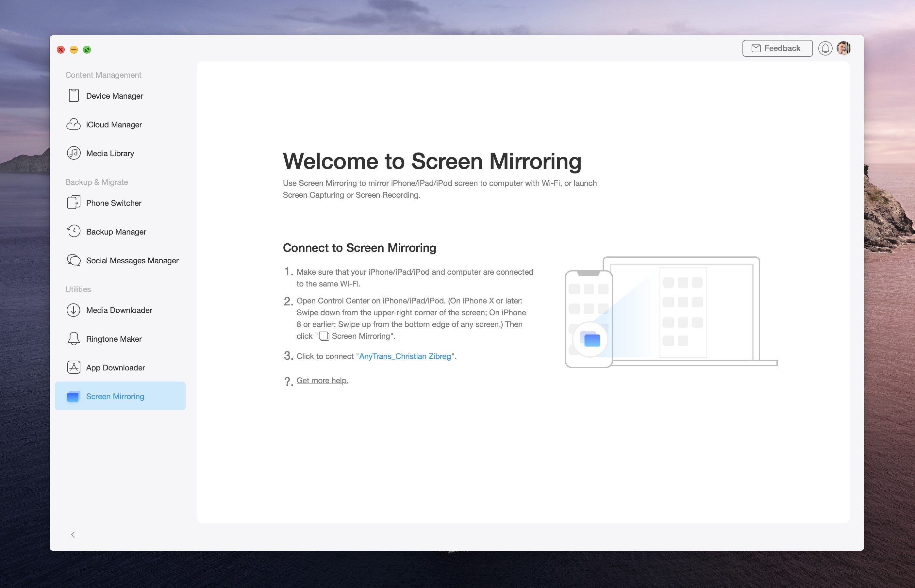Click the Screen Mirroring glyph in step 2
Image resolution: width=915 pixels, height=588 pixels.
[324, 336]
